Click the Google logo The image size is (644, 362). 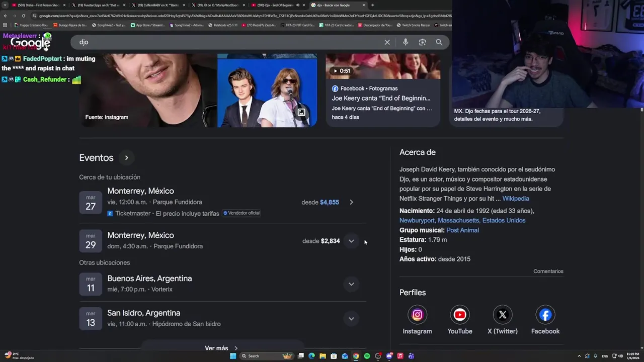(31, 43)
